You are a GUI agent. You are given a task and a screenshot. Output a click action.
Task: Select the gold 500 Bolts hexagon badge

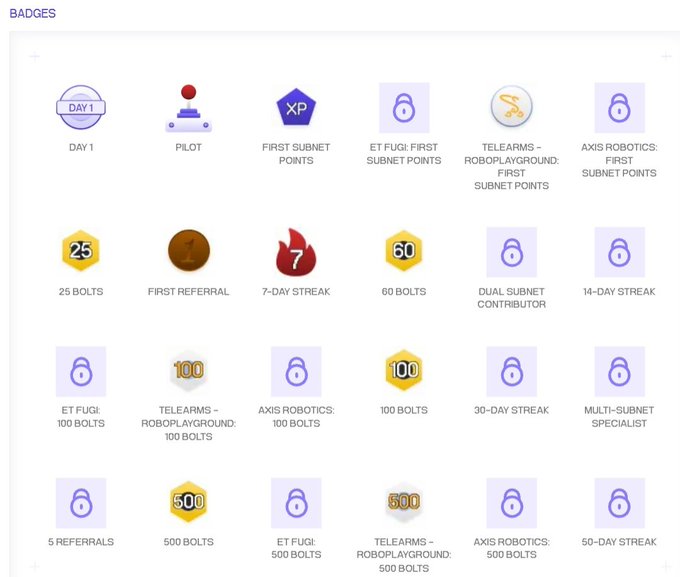point(189,502)
